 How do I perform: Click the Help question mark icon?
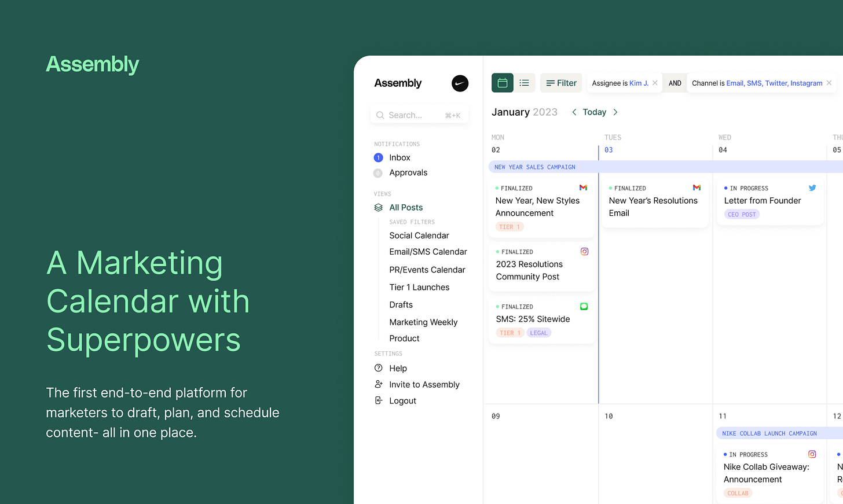click(379, 368)
